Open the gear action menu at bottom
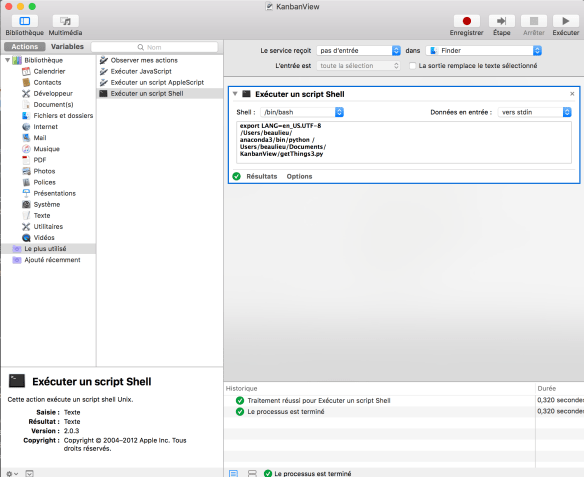 click(x=12, y=474)
